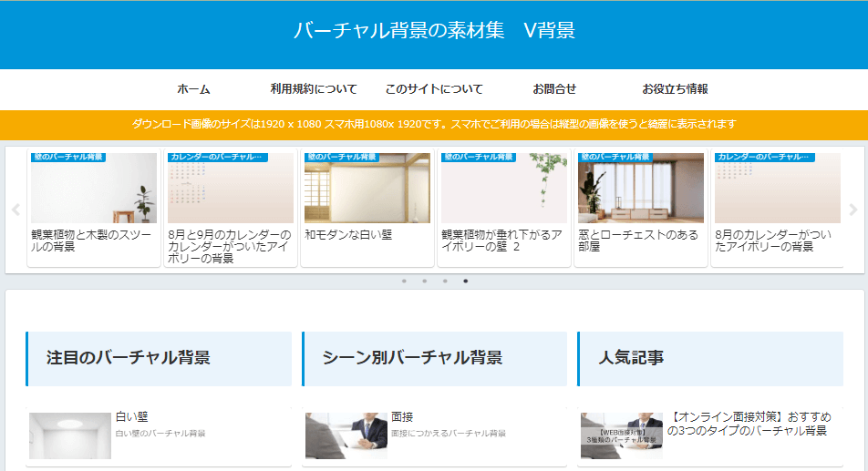
Task: Click the carousel next arrow
Action: click(853, 210)
